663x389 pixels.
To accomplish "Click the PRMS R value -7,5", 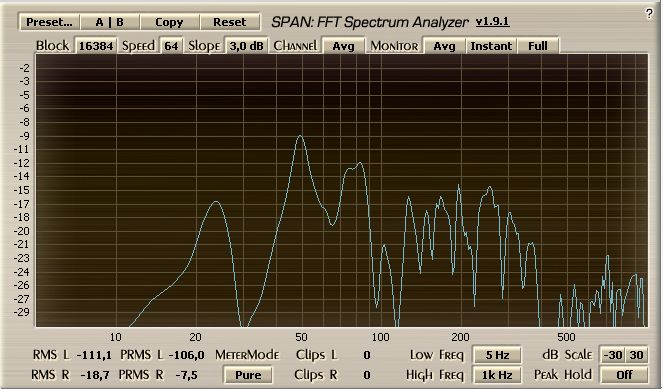I will (x=186, y=375).
